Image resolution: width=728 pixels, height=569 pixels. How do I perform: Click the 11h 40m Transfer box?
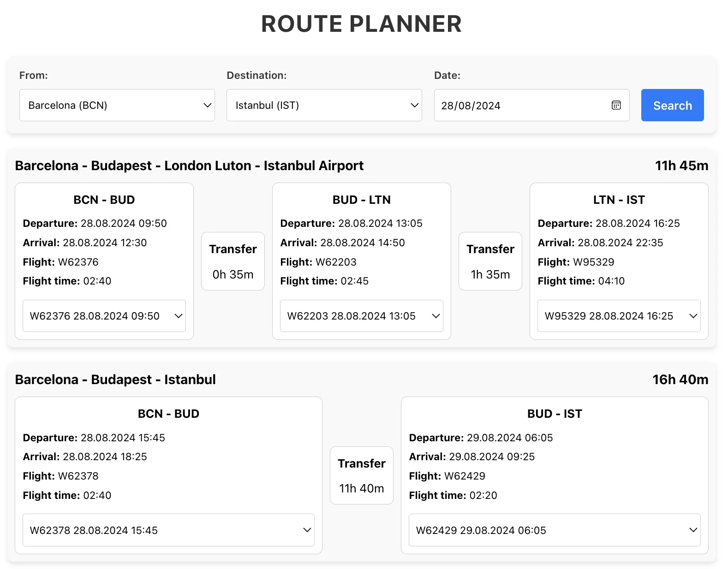click(361, 475)
